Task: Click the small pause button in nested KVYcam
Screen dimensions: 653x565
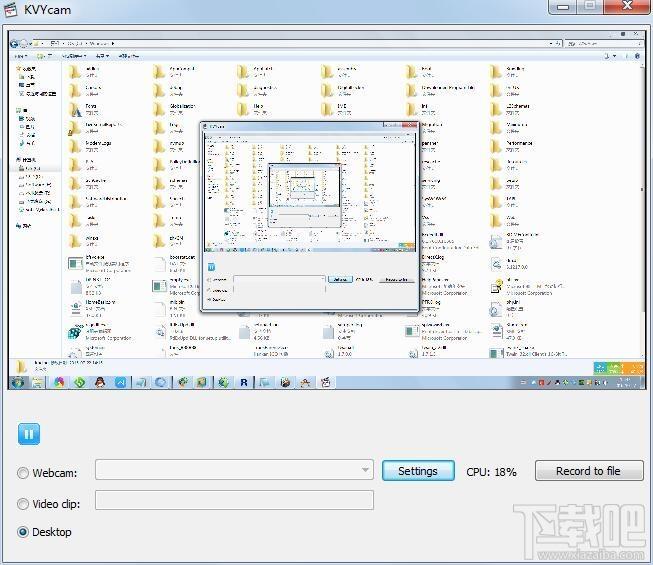Action: [x=212, y=266]
